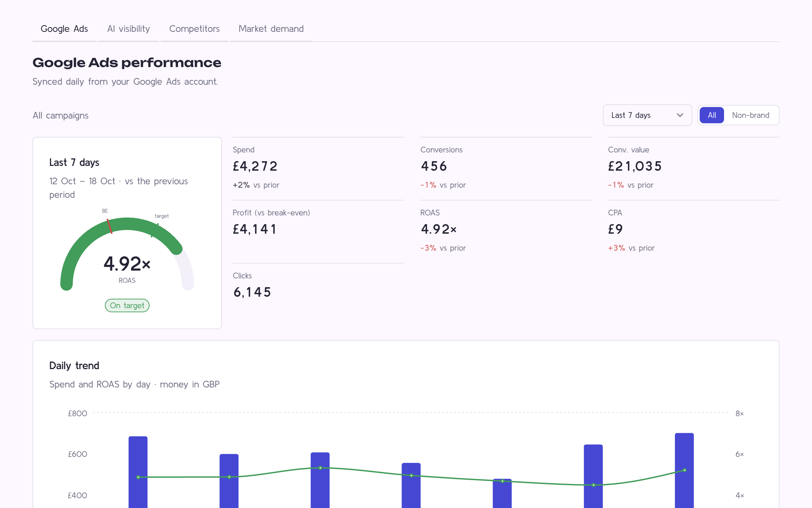Click the ROAS line point on the third bar
812x508 pixels.
click(320, 468)
